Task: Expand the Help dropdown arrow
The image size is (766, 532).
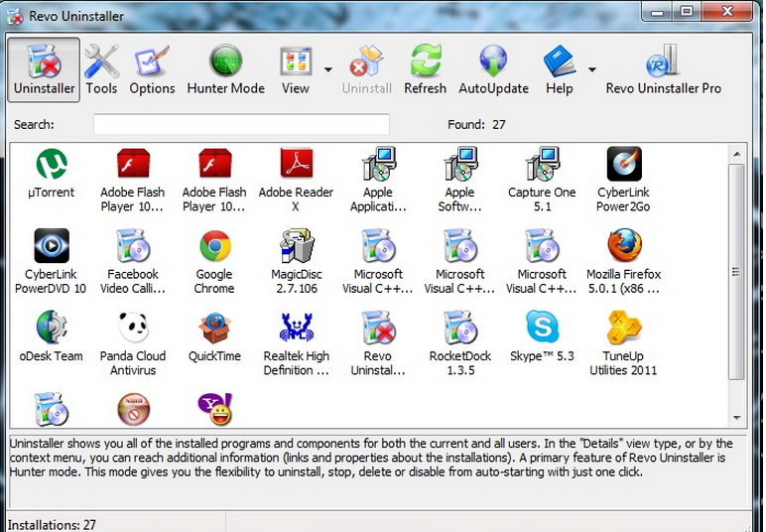Action: tap(592, 69)
